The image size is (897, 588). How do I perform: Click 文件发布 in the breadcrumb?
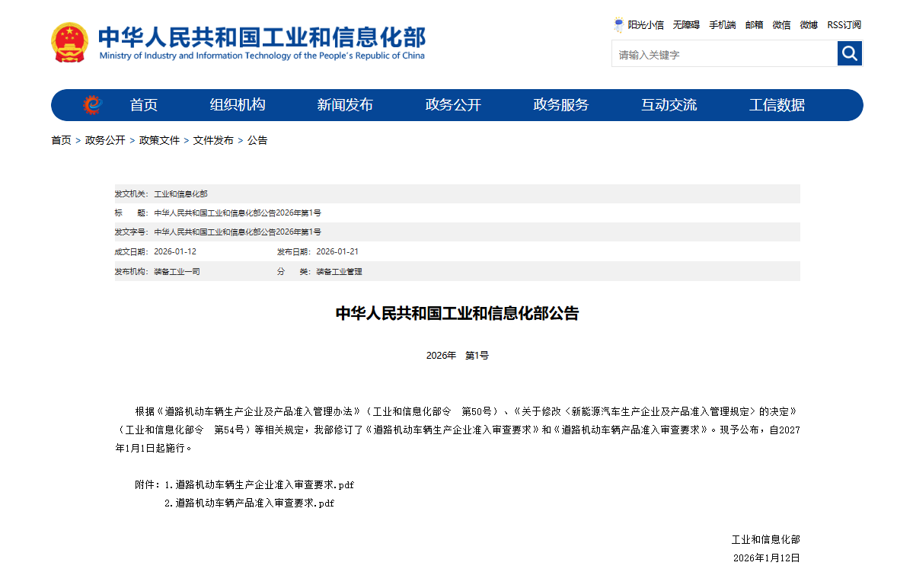pyautogui.click(x=213, y=140)
